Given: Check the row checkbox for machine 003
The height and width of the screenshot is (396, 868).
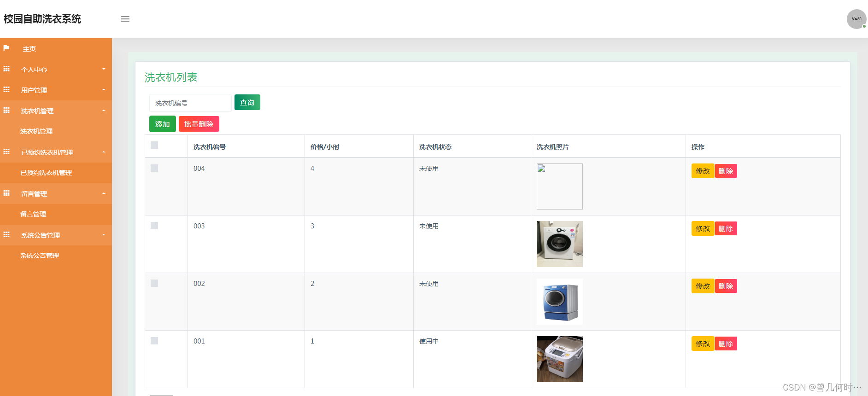Looking at the screenshot, I should pos(154,226).
